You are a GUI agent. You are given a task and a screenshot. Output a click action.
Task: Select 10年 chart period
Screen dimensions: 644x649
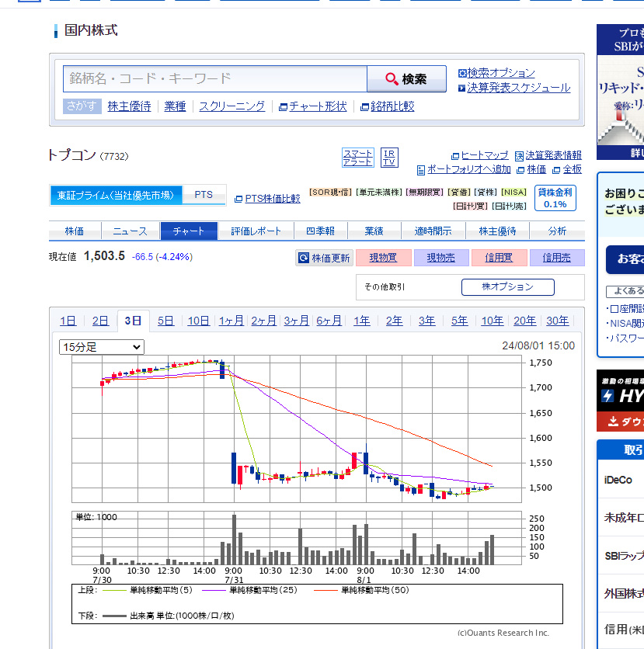coord(493,321)
